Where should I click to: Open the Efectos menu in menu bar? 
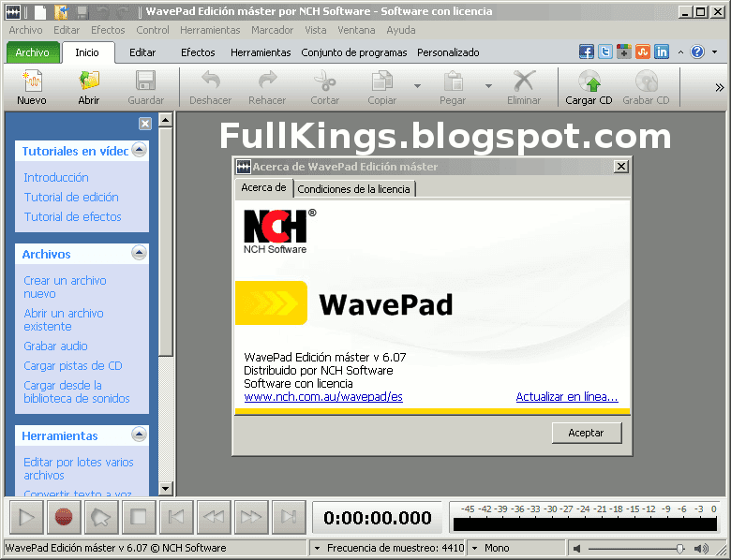tap(108, 30)
